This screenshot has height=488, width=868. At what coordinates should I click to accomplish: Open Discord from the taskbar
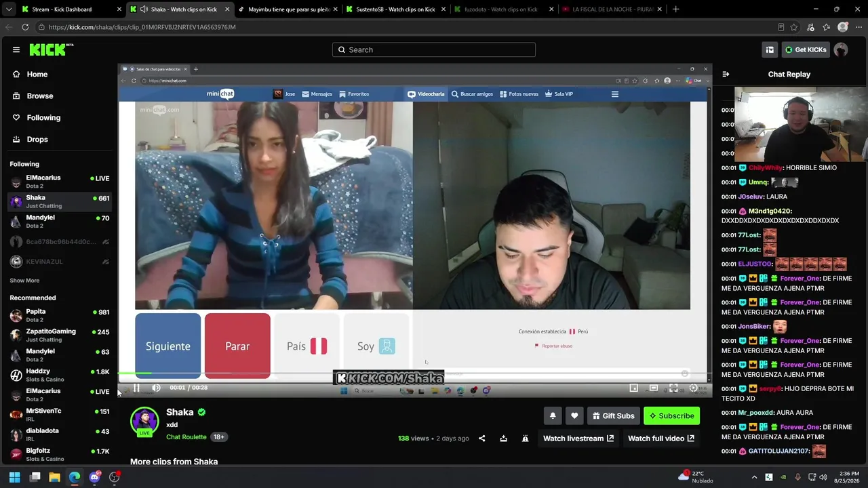point(94,477)
